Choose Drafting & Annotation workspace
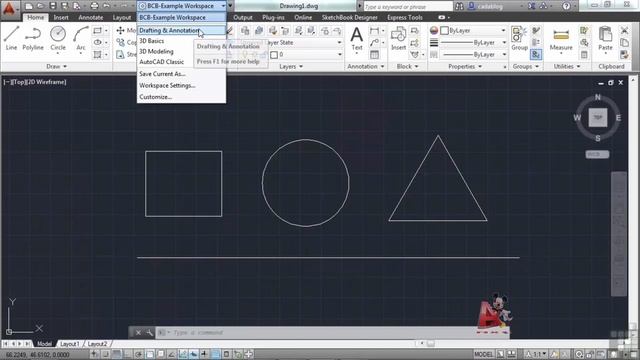This screenshot has width=640, height=360. click(x=181, y=31)
